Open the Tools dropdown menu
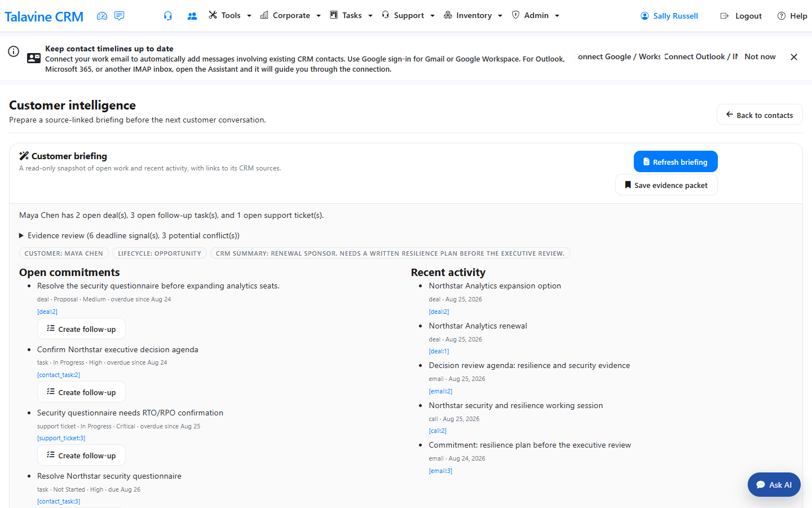Screen dimensions: 812x508 pos(230,15)
